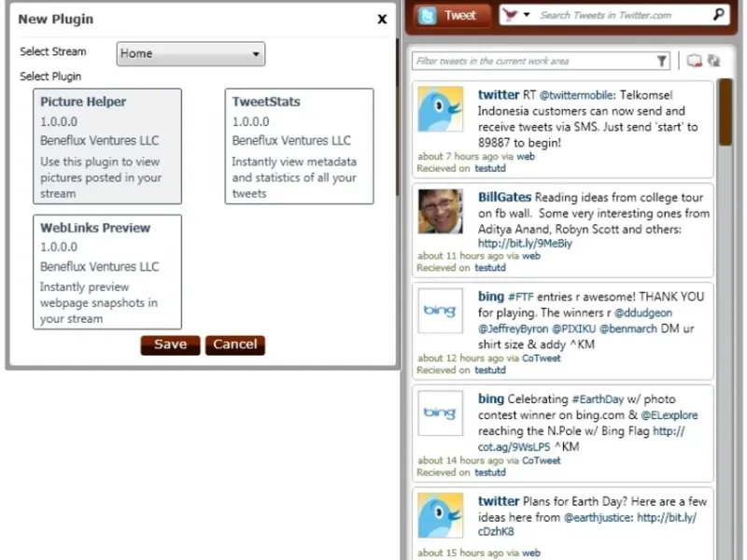Screen dimensions: 747x560
Task: Click the Select Stream label
Action: coord(53,51)
